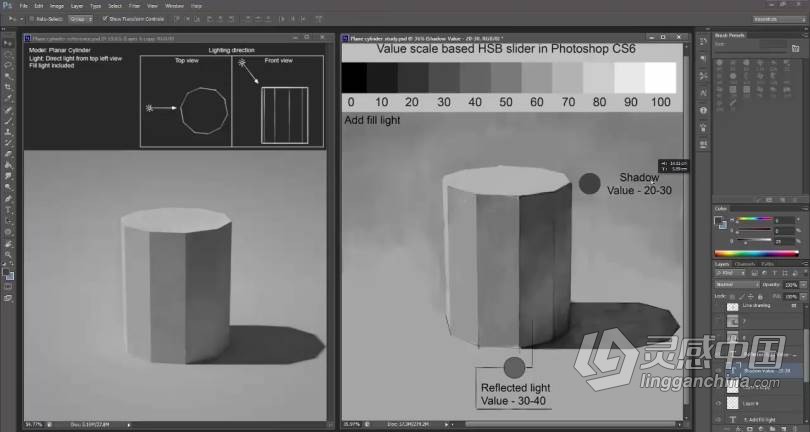Viewport: 810px width, 432px height.
Task: Open the File menu
Action: click(23, 6)
